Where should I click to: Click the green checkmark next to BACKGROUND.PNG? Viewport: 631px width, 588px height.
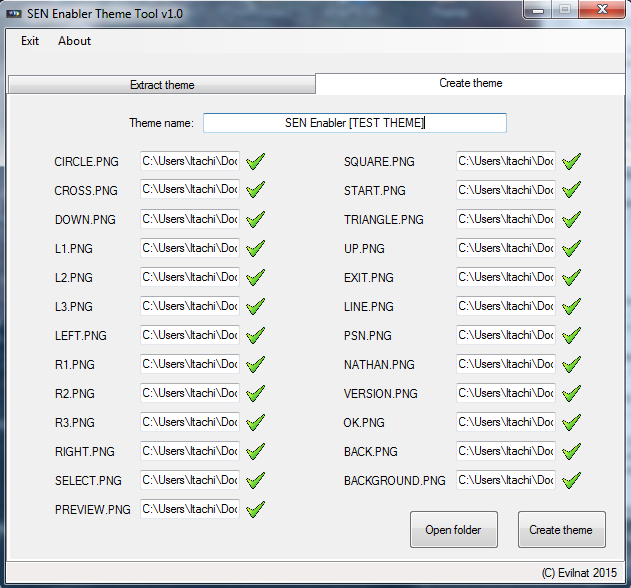(x=572, y=480)
